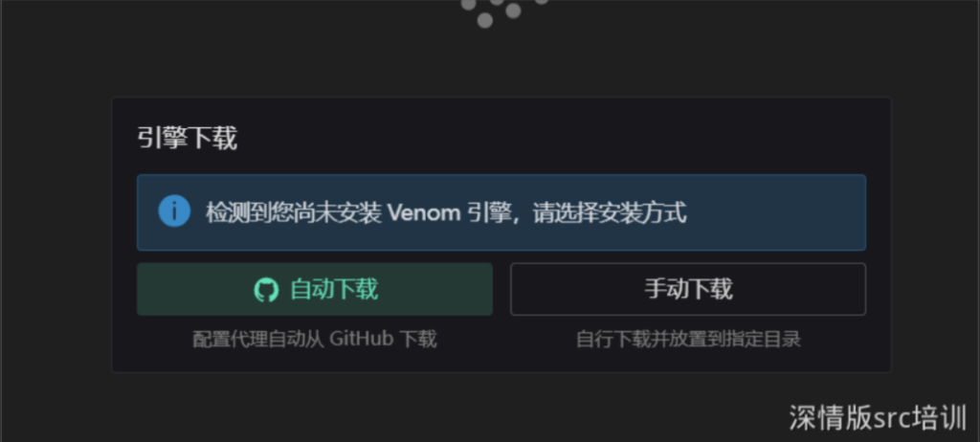
Task: Choose the 手动下载 button
Action: tap(688, 289)
